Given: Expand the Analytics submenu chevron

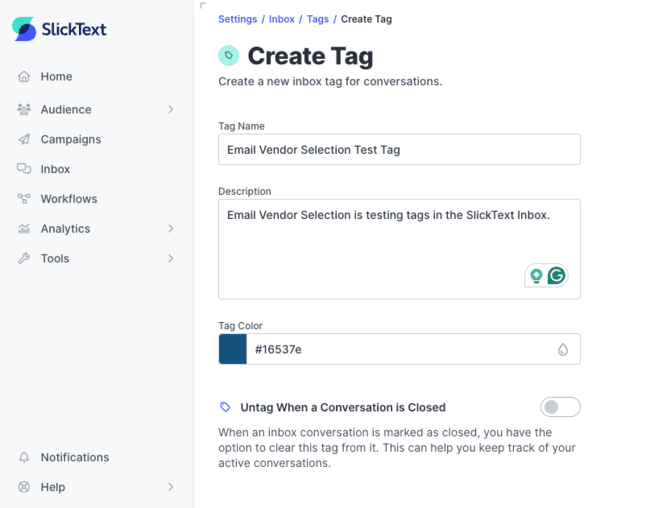Looking at the screenshot, I should tap(170, 228).
